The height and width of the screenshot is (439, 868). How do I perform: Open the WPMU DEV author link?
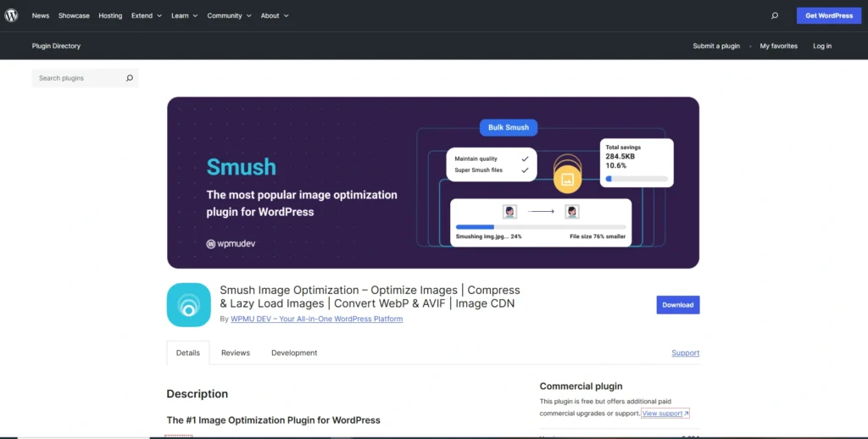click(x=317, y=319)
